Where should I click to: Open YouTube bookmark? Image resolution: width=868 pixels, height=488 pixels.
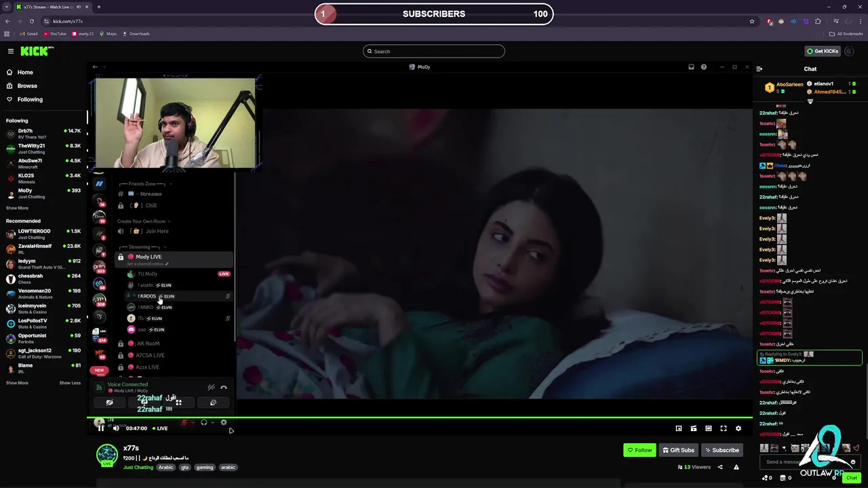tap(55, 34)
